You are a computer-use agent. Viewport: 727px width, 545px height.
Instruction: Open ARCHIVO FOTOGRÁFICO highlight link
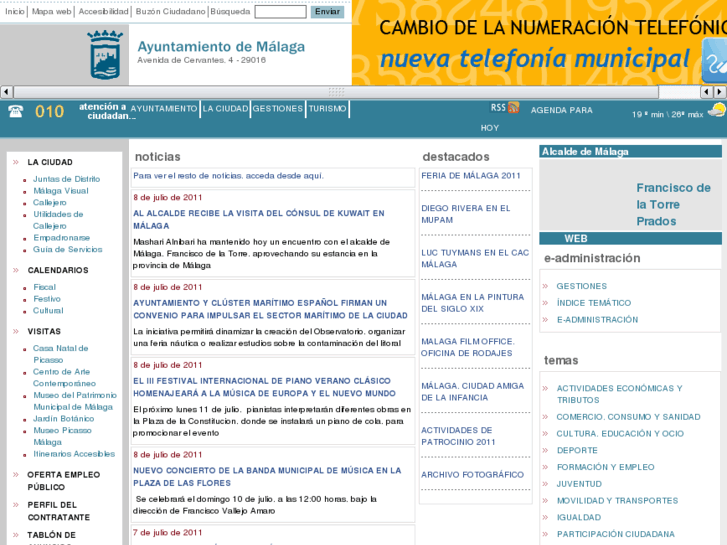472,475
